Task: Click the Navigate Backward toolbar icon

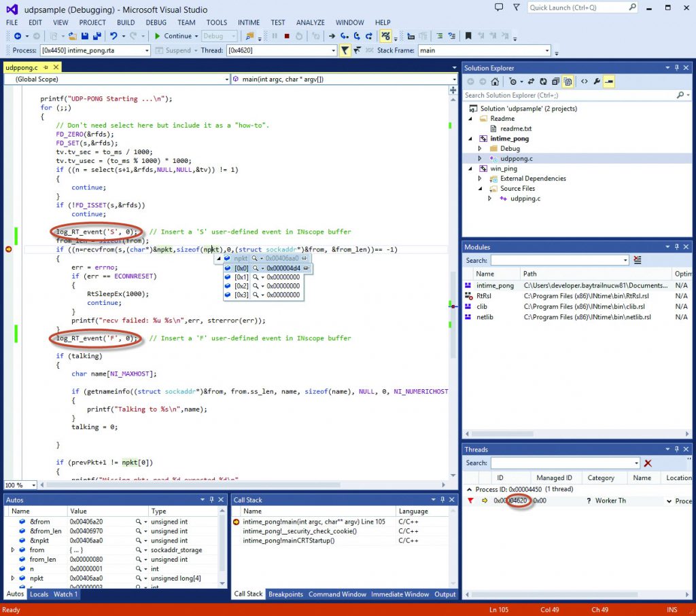Action: pyautogui.click(x=18, y=36)
